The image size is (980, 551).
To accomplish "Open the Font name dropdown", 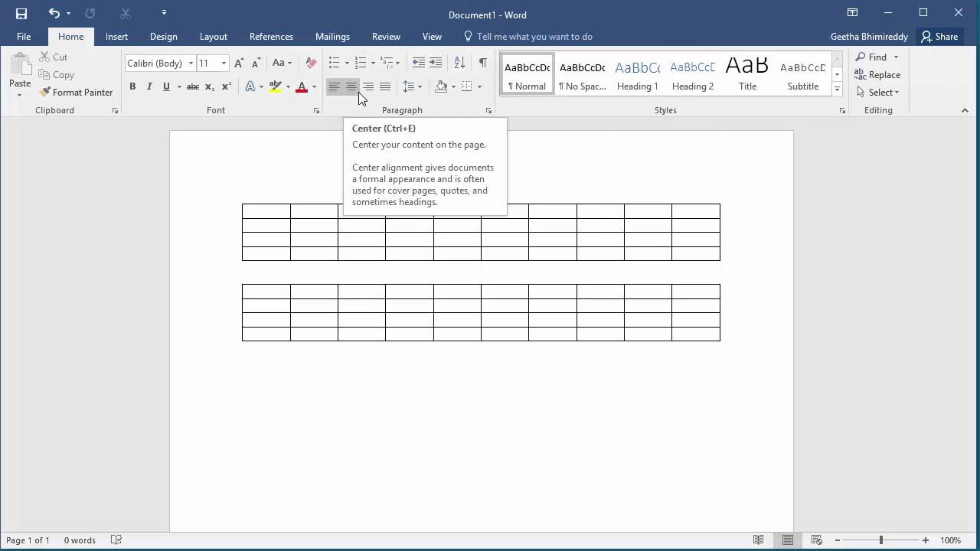I will (x=190, y=63).
